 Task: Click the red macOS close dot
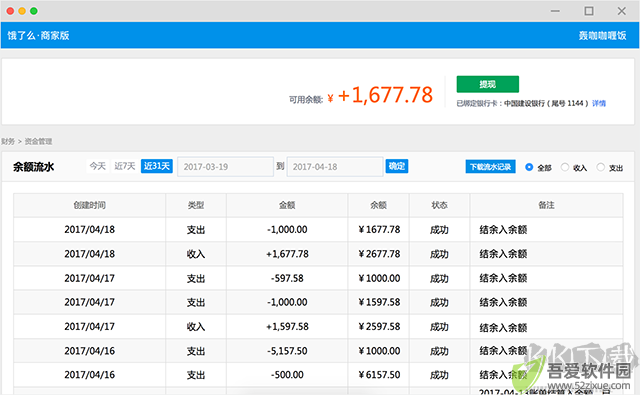point(10,11)
